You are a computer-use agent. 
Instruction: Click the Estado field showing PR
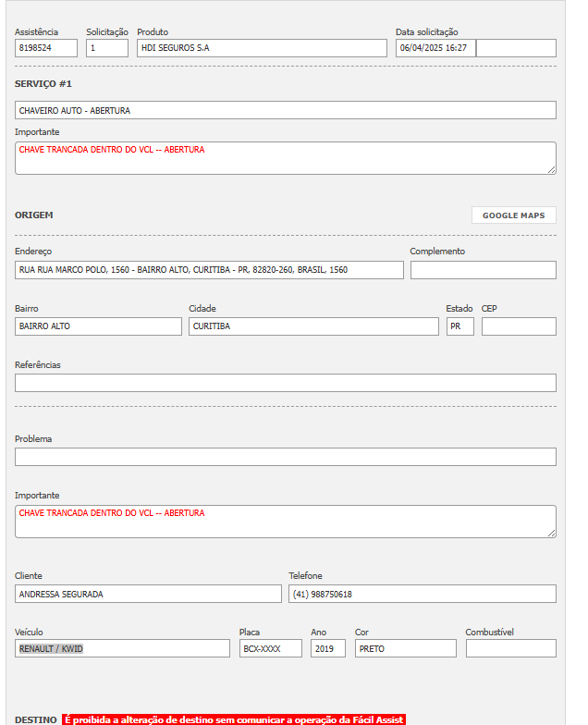(x=459, y=326)
